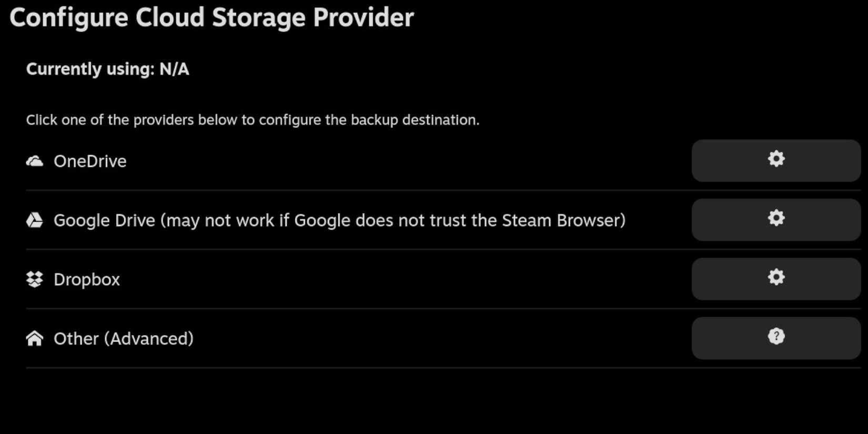Image resolution: width=868 pixels, height=434 pixels.
Task: Click the divider line below the OneDrive row
Action: pyautogui.click(x=358, y=190)
